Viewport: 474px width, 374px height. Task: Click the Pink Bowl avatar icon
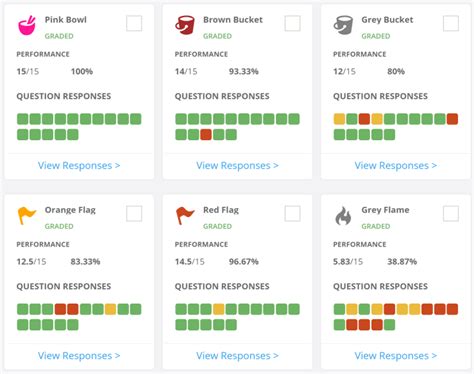27,25
